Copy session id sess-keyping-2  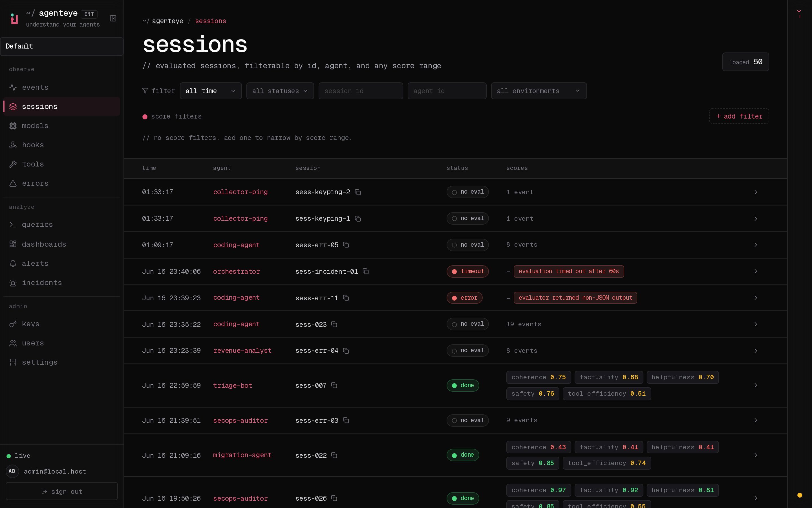(x=358, y=192)
